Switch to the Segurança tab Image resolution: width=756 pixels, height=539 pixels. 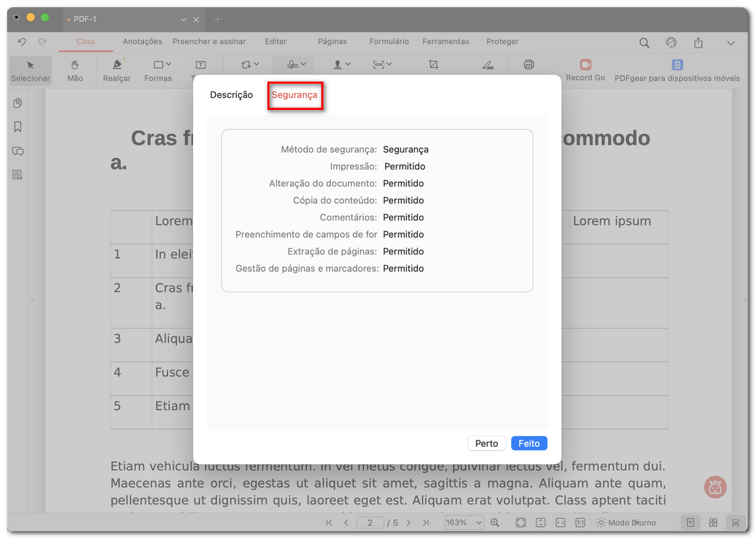[295, 94]
